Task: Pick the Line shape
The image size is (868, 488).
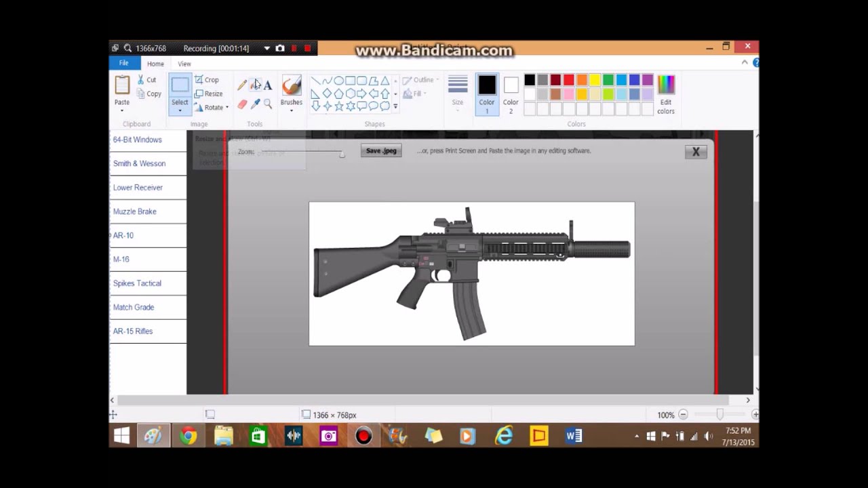Action: pos(316,81)
